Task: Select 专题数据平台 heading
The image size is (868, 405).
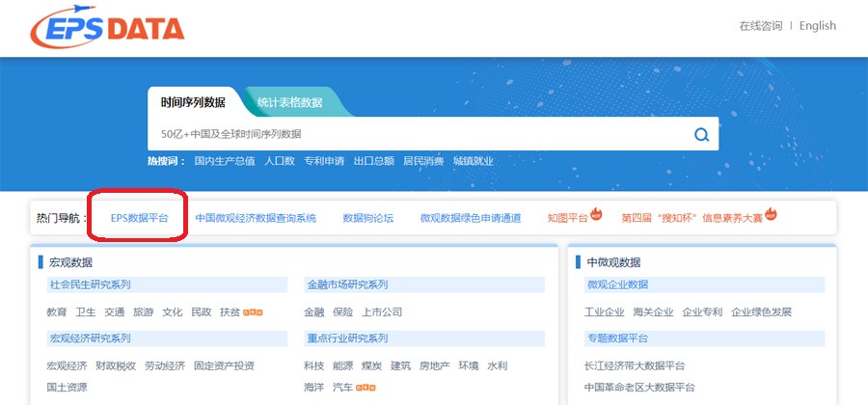Action: coord(618,338)
